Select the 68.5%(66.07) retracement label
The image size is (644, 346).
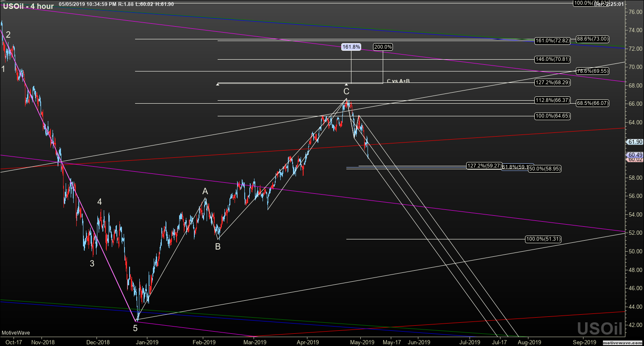point(593,103)
